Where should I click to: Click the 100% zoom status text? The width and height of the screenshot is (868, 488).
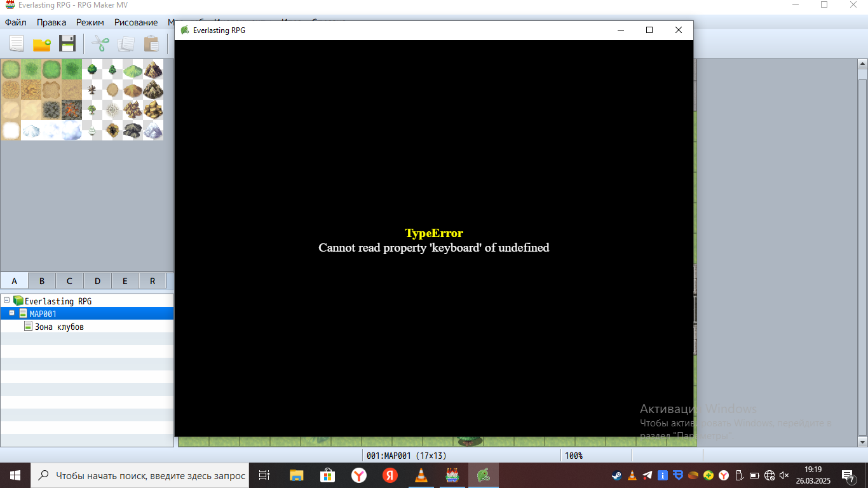tap(574, 456)
